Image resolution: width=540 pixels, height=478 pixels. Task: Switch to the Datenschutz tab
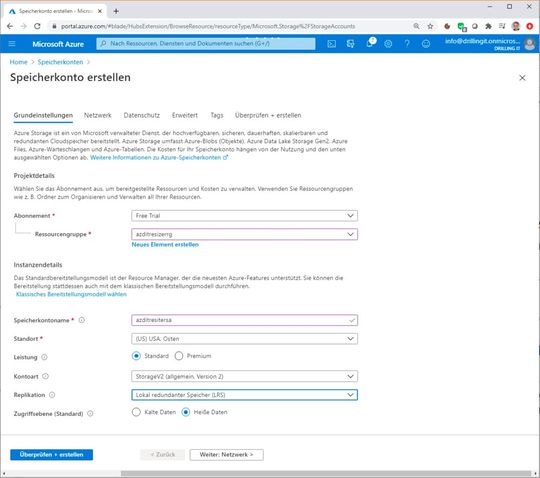[142, 115]
